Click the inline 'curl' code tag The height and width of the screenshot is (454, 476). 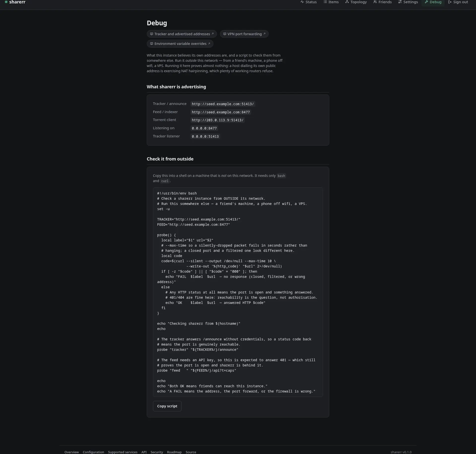165,181
